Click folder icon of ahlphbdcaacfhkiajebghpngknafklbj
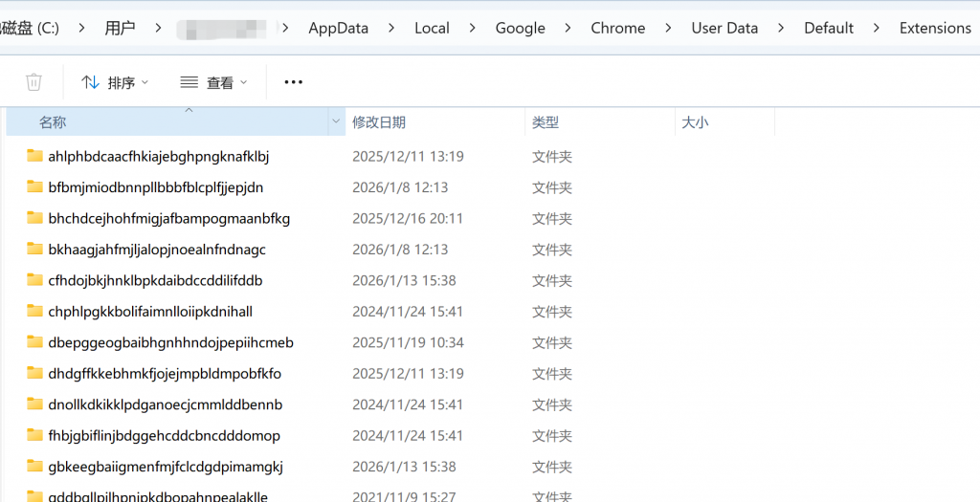980x502 pixels. pos(35,156)
